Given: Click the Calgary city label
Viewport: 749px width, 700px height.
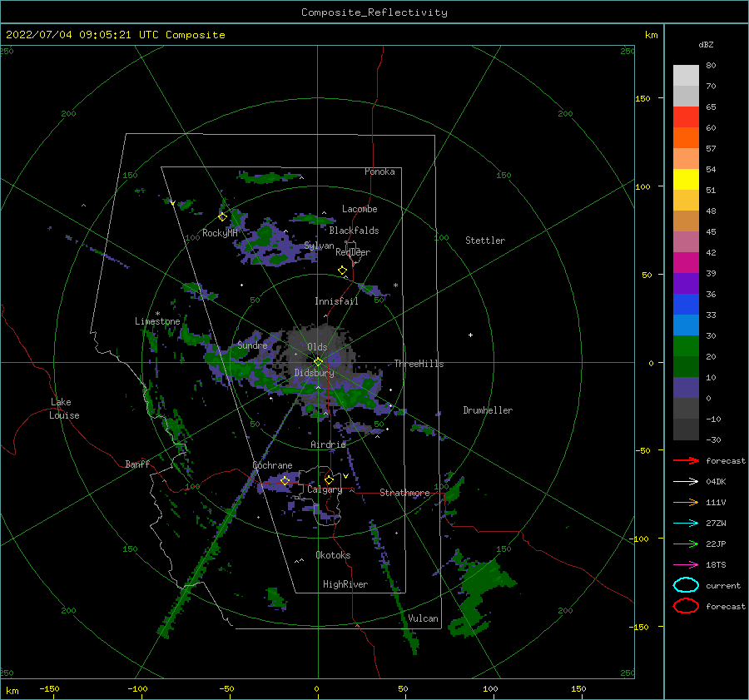Looking at the screenshot, I should (x=325, y=489).
